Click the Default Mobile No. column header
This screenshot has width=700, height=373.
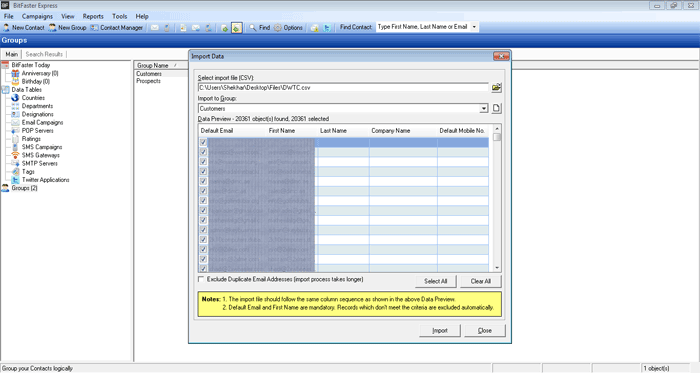(462, 131)
